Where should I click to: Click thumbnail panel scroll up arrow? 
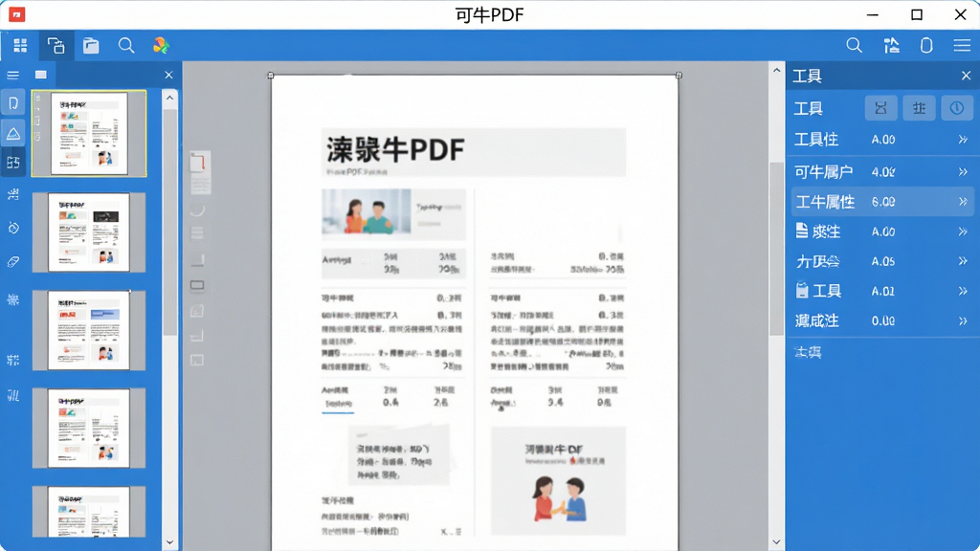170,99
